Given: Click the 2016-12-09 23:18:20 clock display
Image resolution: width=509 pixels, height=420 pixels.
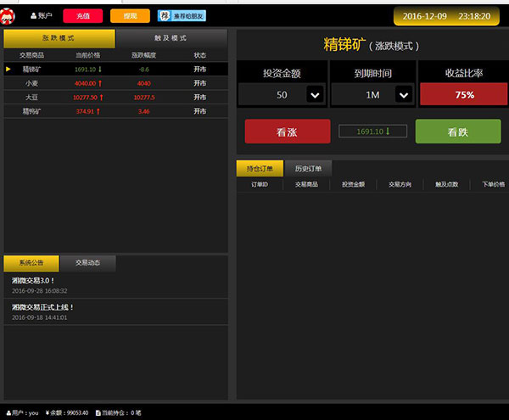Looking at the screenshot, I should point(446,16).
